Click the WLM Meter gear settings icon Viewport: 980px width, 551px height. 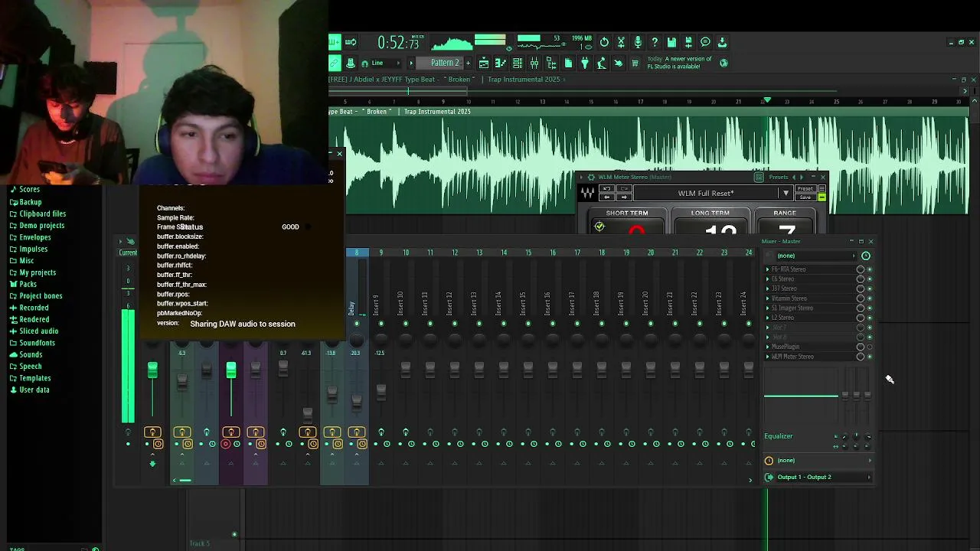(590, 177)
